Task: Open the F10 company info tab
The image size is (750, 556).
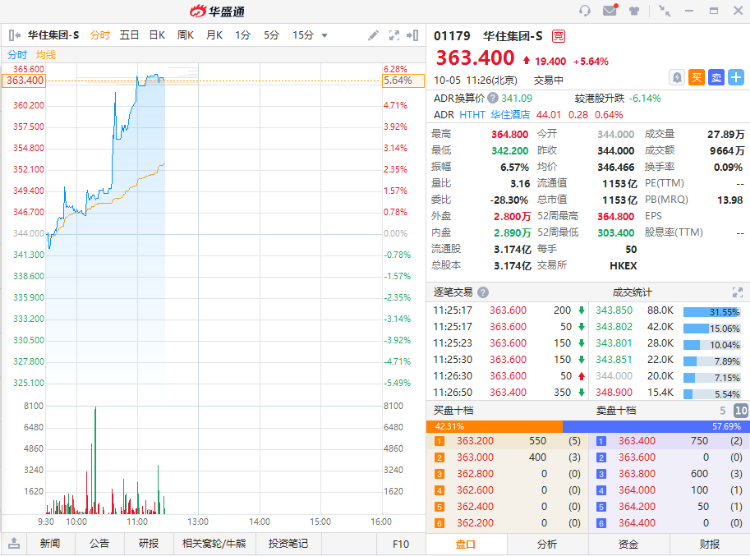Action: coord(400,544)
